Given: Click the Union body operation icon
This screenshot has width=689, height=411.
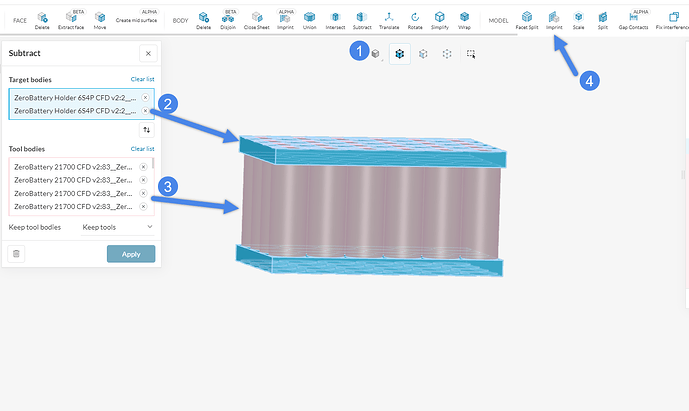Looking at the screenshot, I should point(309,18).
